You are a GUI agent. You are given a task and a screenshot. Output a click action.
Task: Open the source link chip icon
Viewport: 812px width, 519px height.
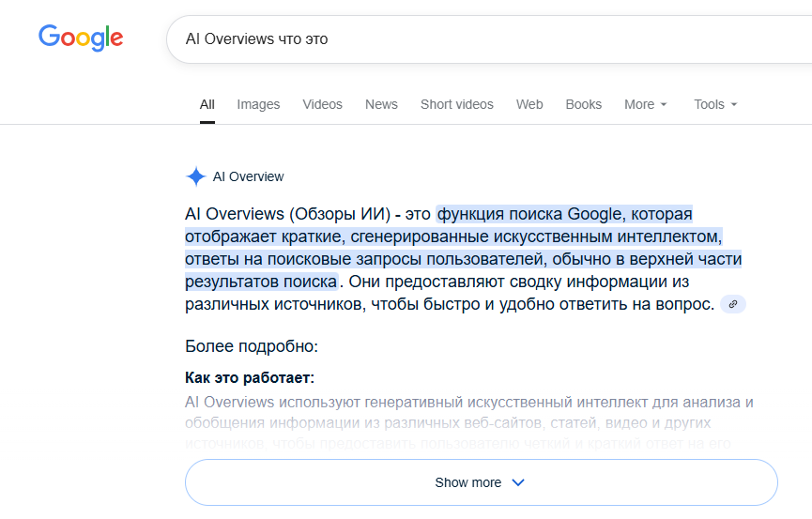pyautogui.click(x=733, y=305)
